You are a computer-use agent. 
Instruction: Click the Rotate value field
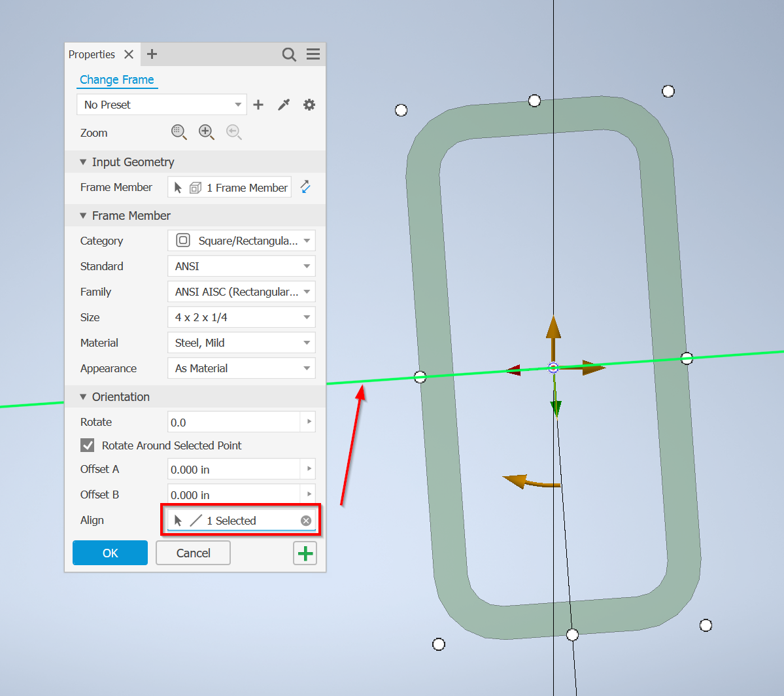click(x=233, y=423)
